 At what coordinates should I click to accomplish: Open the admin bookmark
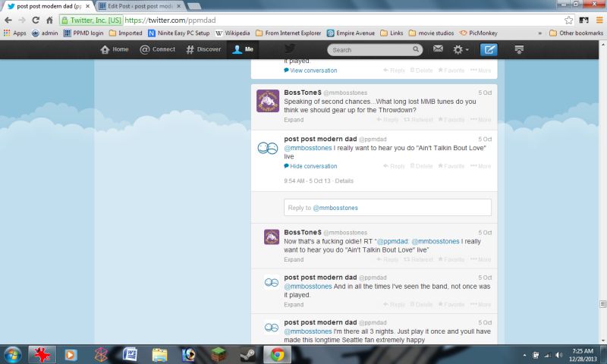click(45, 33)
